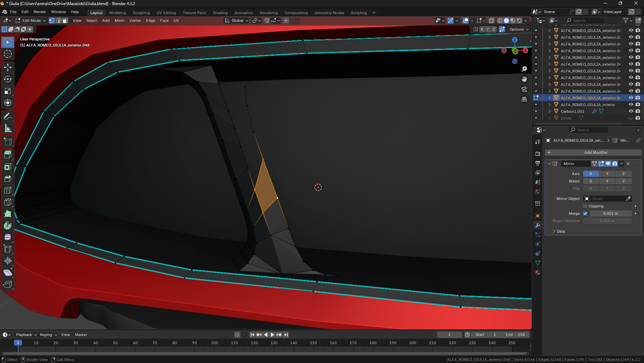Switch to vertex select mode
Screen dimensions: 644x363
tap(52, 21)
